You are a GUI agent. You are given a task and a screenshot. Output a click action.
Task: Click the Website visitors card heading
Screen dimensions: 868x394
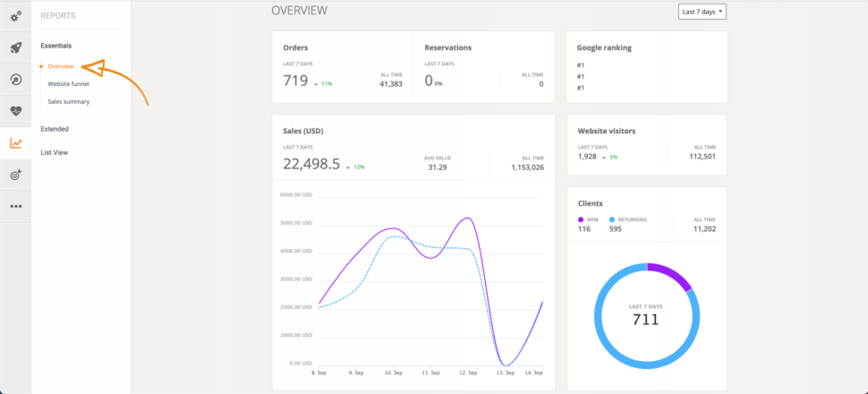click(x=606, y=131)
